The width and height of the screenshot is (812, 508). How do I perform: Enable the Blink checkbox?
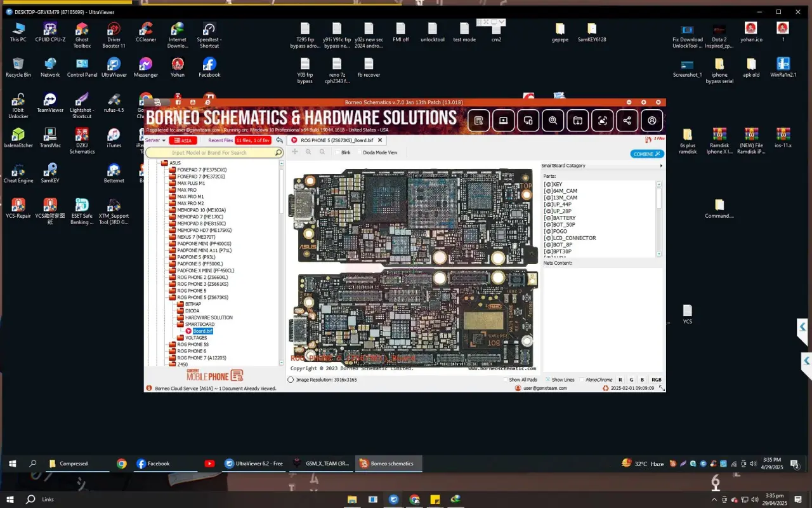[x=336, y=152]
